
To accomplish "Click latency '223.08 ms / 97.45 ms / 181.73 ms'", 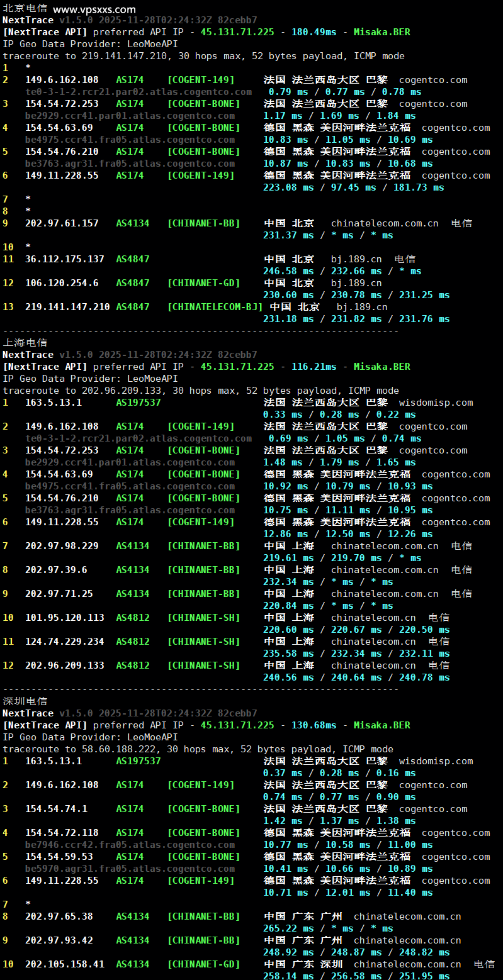I will (x=354, y=187).
